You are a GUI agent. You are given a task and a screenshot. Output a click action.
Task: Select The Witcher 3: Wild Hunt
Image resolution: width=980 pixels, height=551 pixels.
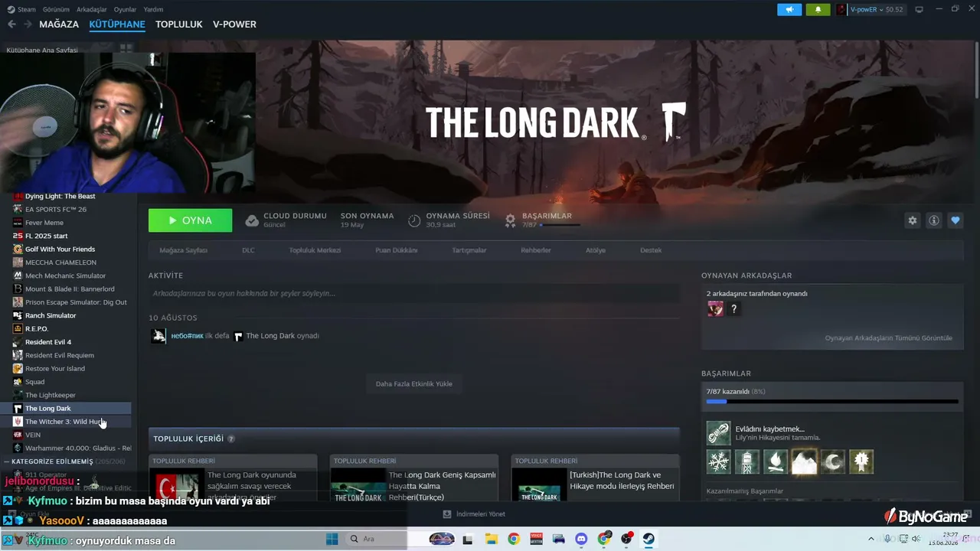[x=67, y=422]
